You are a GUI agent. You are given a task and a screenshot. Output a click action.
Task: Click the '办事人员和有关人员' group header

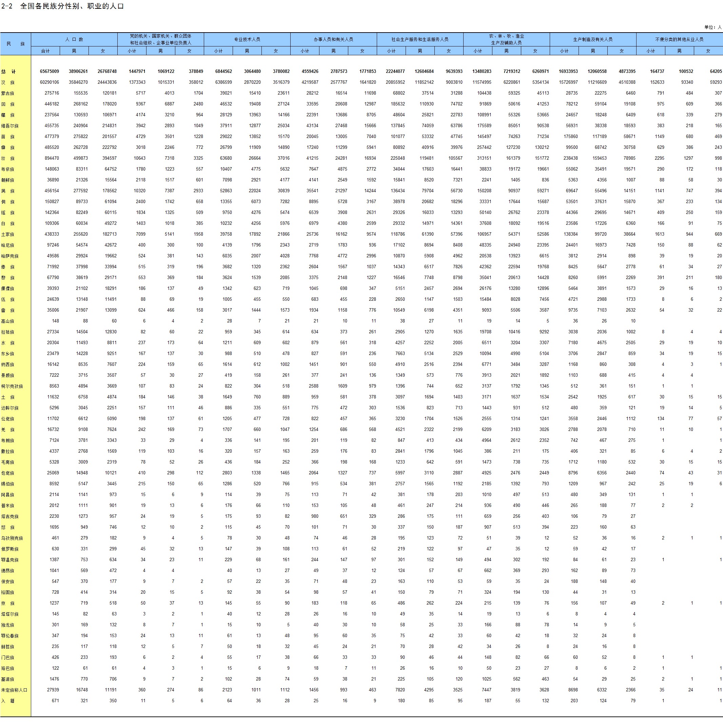coord(333,39)
